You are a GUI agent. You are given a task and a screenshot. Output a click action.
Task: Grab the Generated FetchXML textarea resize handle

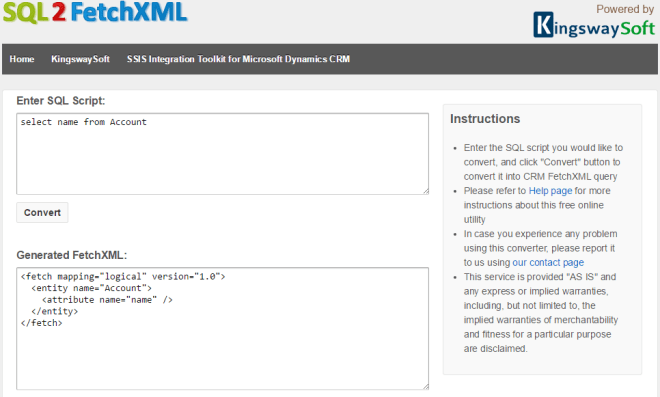coord(426,386)
